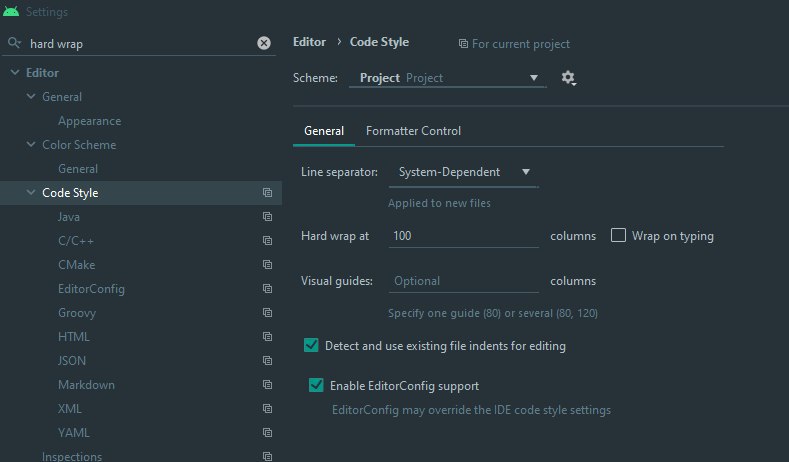The image size is (789, 462).
Task: Open the scheme actions gear menu
Action: 569,78
